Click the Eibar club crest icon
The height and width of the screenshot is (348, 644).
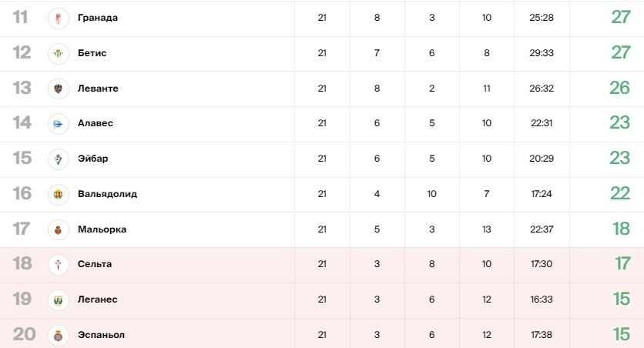pos(58,159)
